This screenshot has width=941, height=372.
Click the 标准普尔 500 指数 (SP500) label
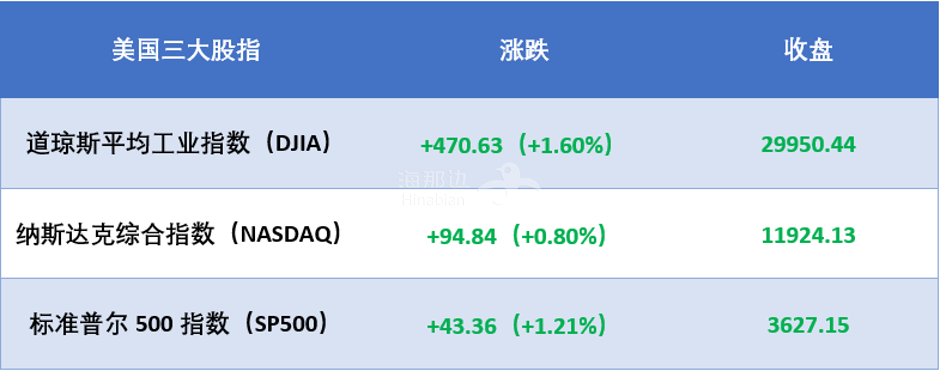(x=179, y=325)
